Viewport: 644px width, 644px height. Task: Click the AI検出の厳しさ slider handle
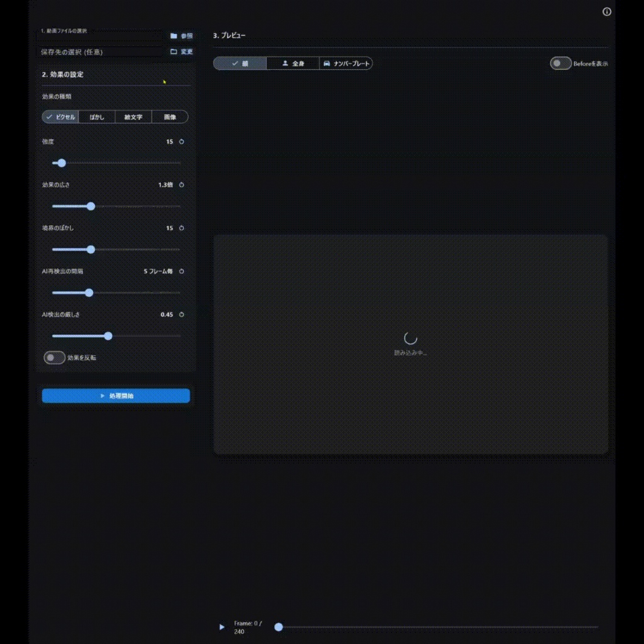coord(108,336)
